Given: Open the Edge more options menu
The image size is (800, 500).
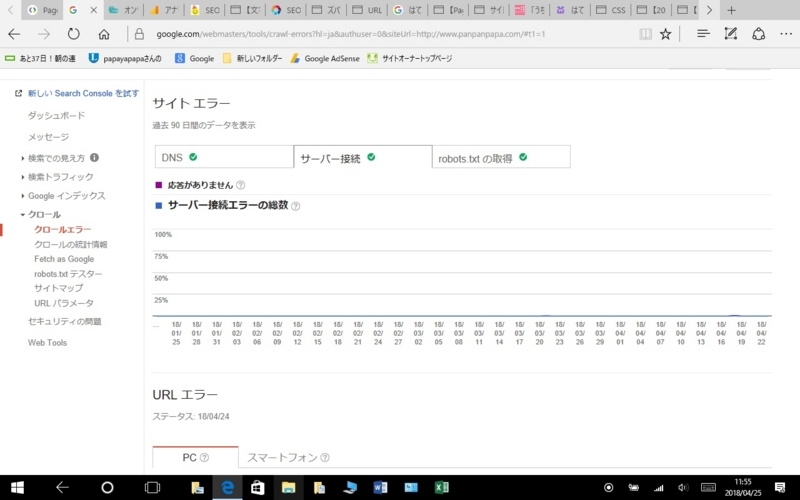Looking at the screenshot, I should (786, 34).
